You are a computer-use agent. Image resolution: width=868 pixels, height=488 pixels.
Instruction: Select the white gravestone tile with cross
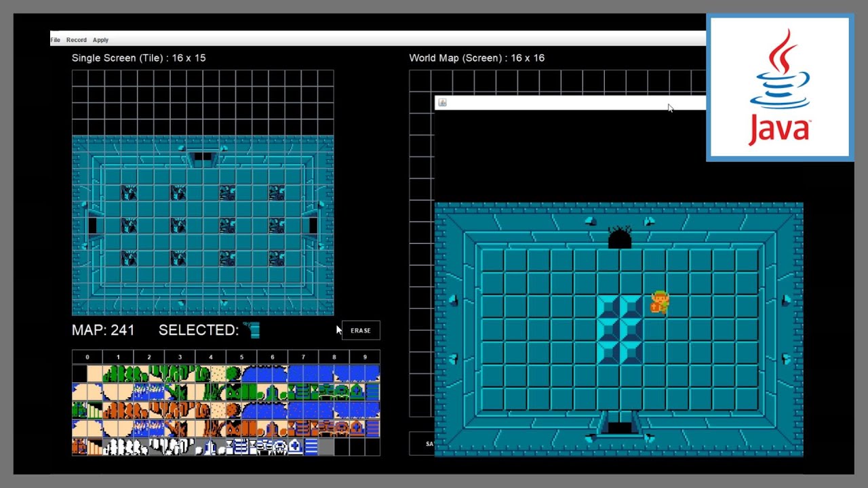(x=296, y=447)
